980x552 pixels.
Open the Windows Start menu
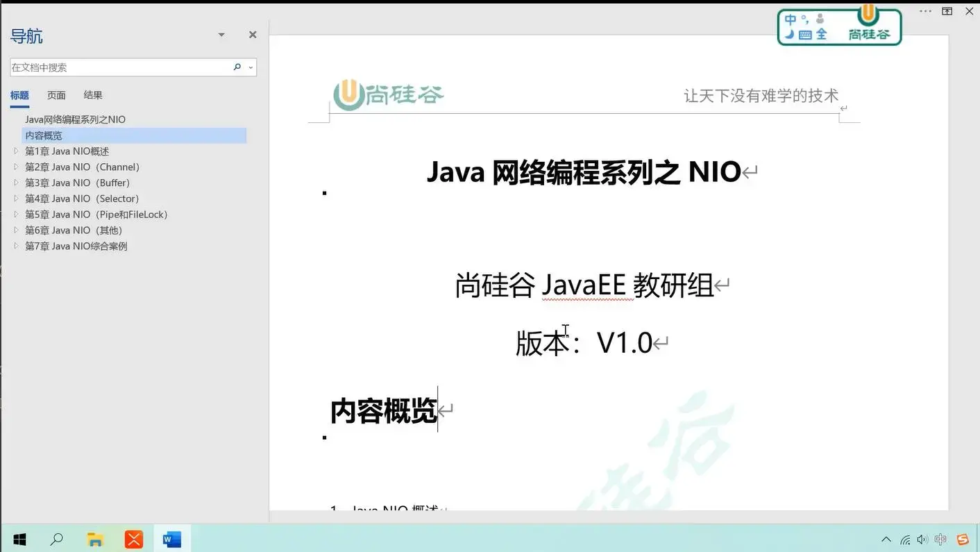coord(19,538)
